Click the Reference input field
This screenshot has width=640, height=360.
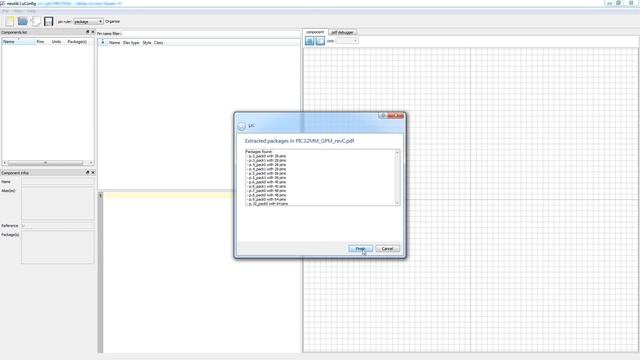click(58, 225)
